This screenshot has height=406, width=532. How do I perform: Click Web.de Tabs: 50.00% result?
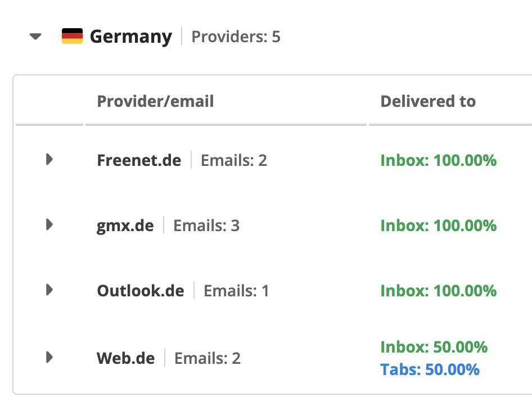pos(430,369)
